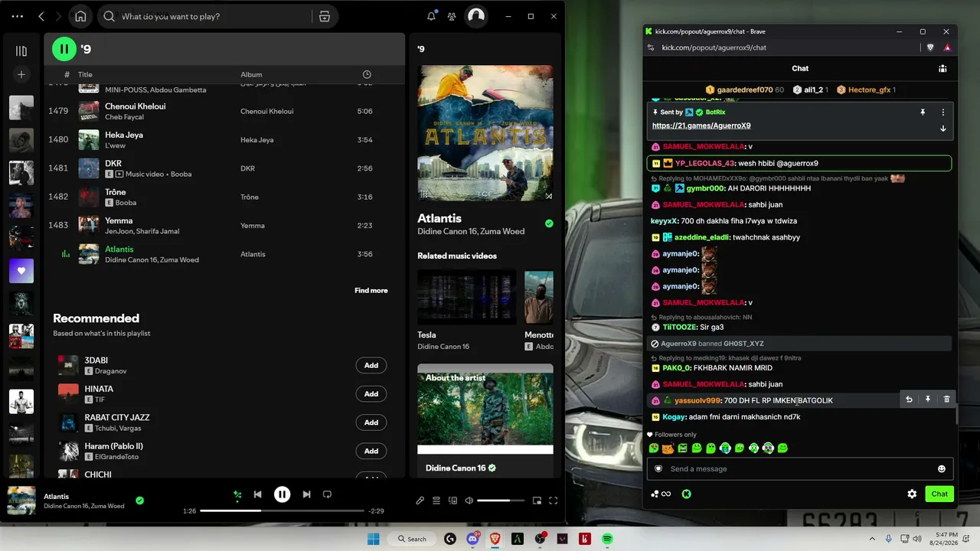Open the lyrics microphone icon

[x=420, y=500]
